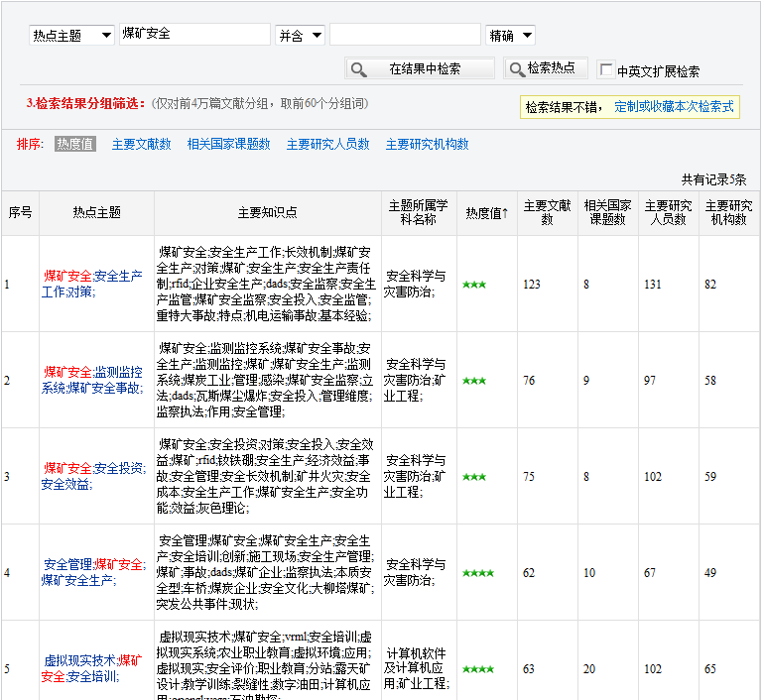Sort results by 相关国家课题数
764x700 pixels.
(x=228, y=144)
